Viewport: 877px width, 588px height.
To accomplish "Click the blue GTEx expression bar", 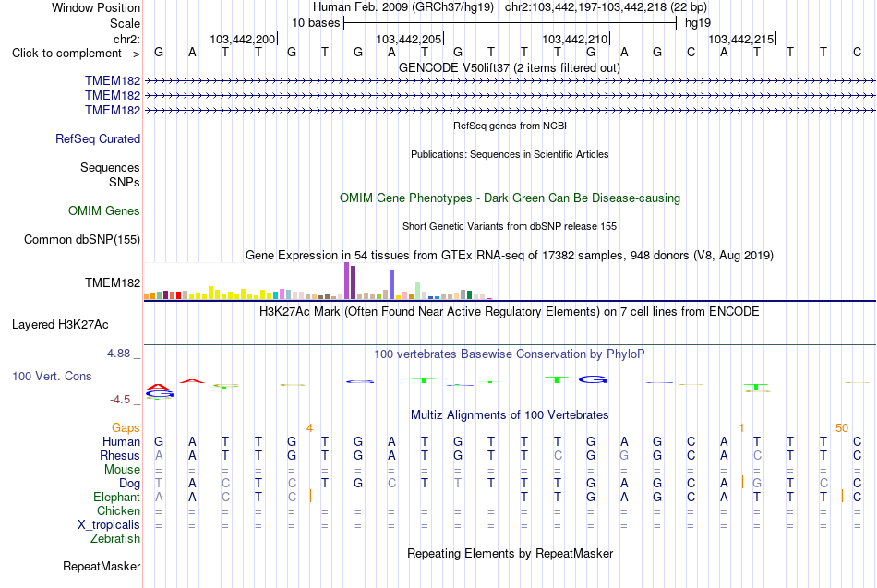I will click(392, 284).
